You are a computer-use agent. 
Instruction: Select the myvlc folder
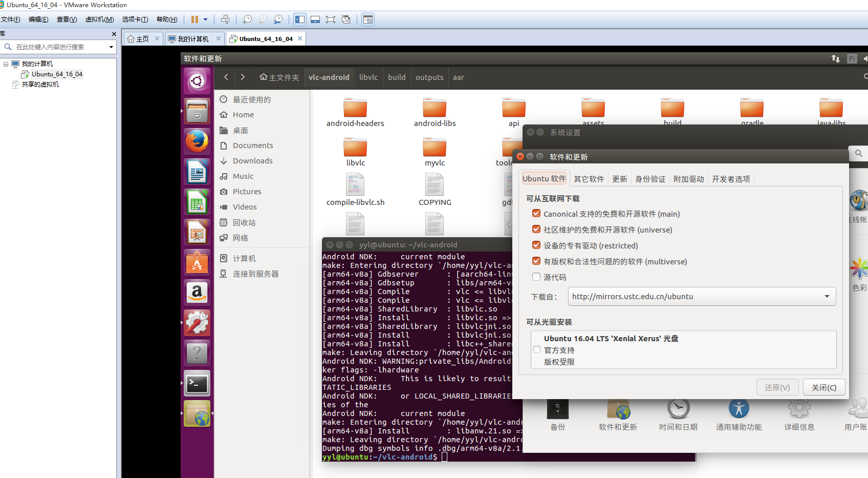pos(435,152)
